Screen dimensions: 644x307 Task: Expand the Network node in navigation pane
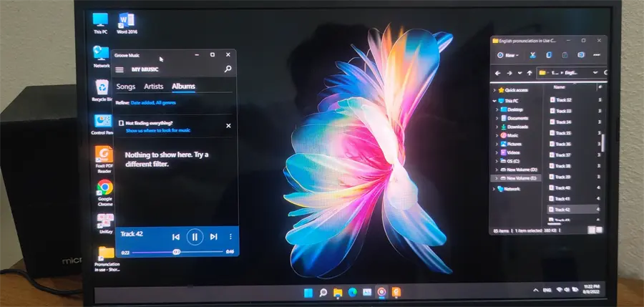click(x=494, y=189)
